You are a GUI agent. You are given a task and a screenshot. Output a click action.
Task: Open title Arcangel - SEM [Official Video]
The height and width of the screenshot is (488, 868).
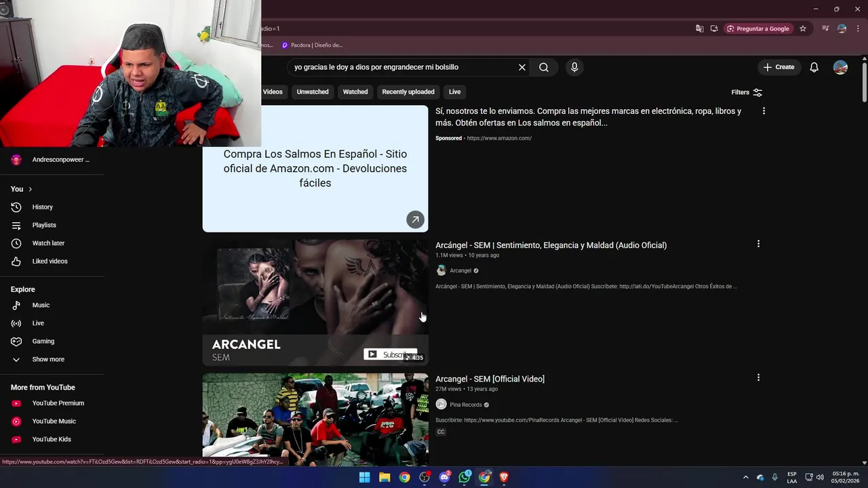pos(490,379)
